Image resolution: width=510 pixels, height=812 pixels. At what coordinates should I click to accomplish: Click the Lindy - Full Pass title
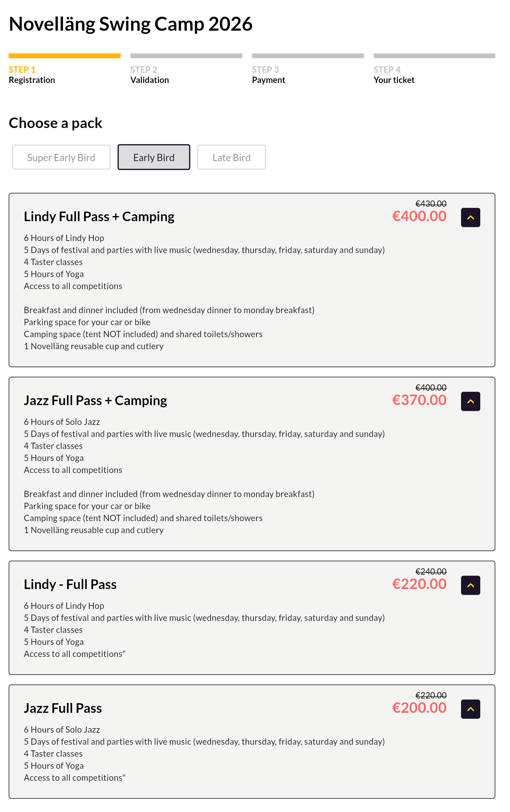(70, 584)
